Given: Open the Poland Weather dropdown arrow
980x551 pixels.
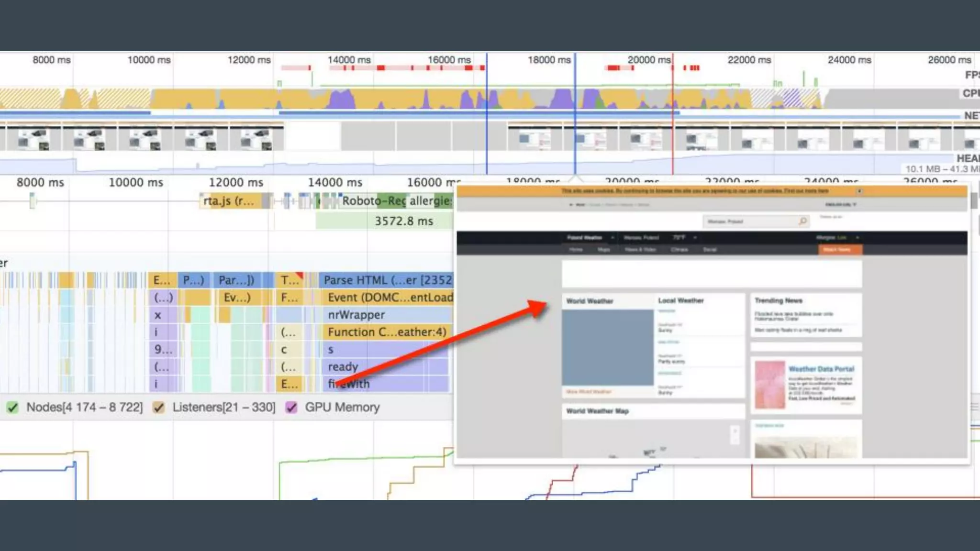Looking at the screenshot, I should (x=612, y=238).
